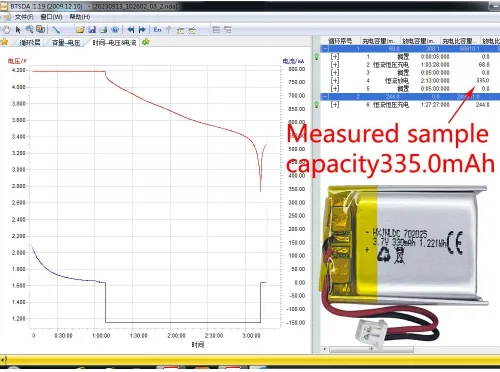The image size is (500, 372).
Task: Click the second green settings toolbar icon
Action: point(192,30)
